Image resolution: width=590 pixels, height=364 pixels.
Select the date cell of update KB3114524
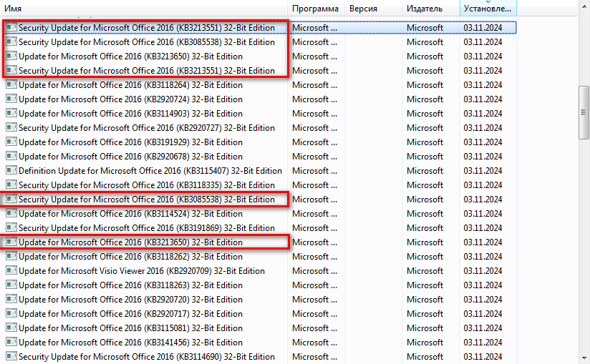(483, 213)
